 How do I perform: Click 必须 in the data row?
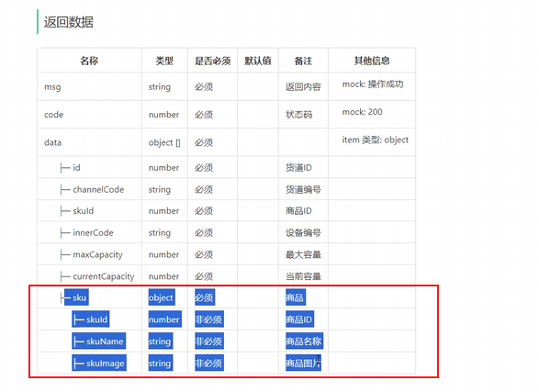click(204, 142)
